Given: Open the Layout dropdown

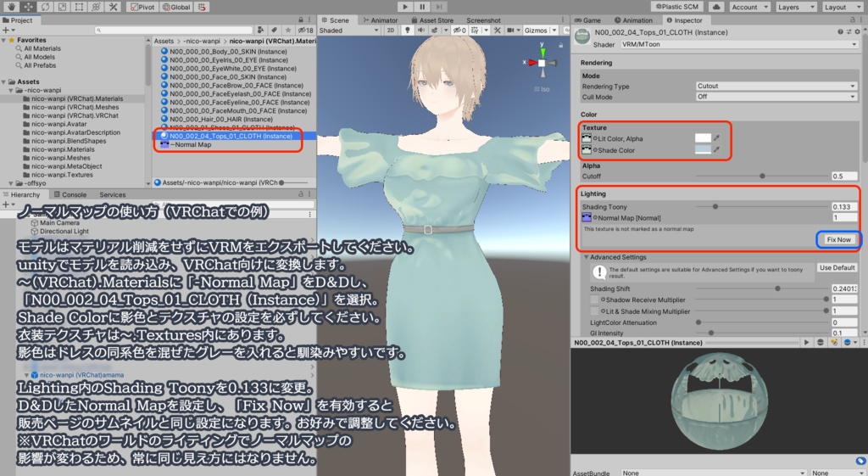Looking at the screenshot, I should [842, 7].
